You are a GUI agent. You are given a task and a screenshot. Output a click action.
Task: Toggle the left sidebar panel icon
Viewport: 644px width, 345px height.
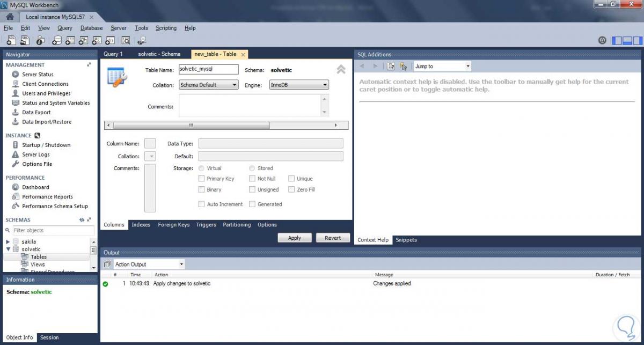click(617, 40)
